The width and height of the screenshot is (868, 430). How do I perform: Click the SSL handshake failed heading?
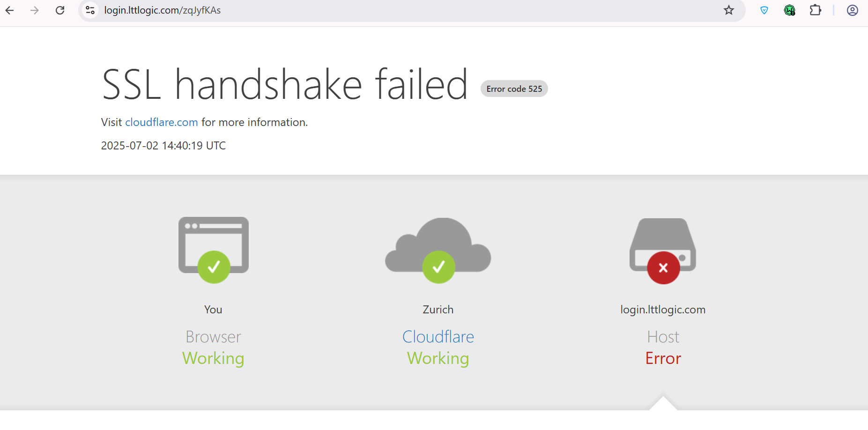point(285,84)
